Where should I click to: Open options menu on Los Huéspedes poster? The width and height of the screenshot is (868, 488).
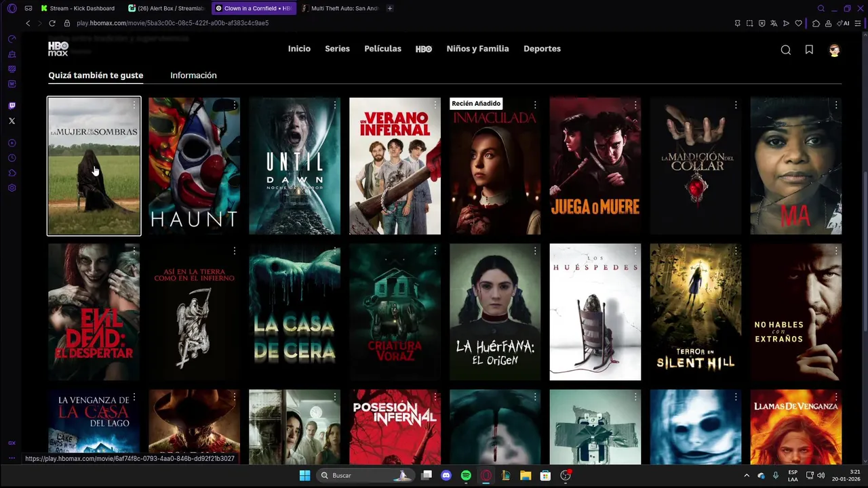coord(635,251)
